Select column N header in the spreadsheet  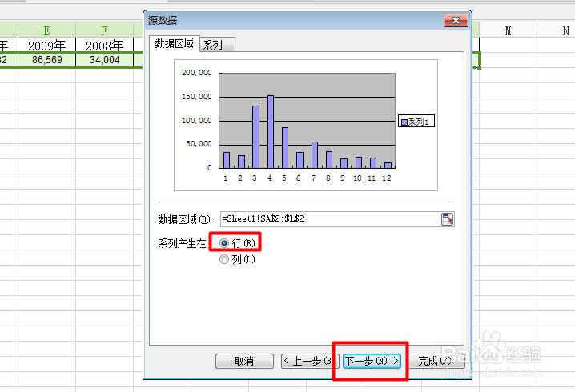557,30
